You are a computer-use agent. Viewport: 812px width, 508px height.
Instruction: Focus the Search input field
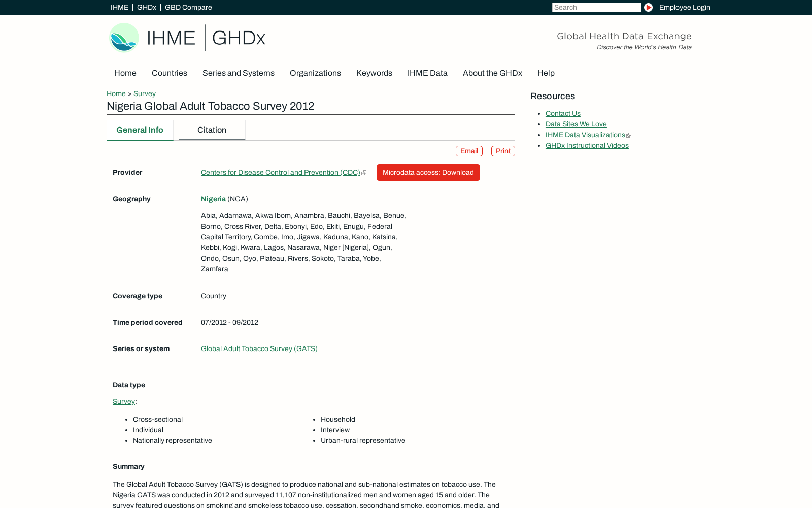[596, 7]
